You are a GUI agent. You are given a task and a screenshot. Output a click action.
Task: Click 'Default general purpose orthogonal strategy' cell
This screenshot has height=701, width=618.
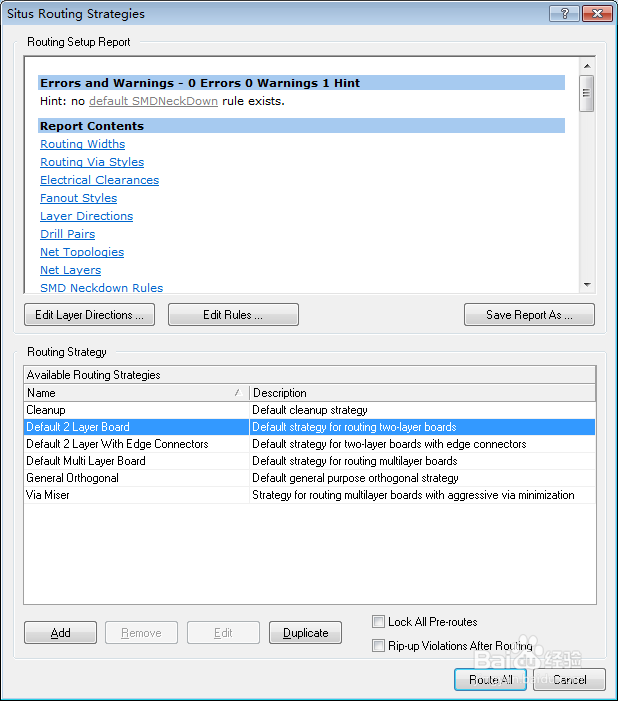coord(422,478)
